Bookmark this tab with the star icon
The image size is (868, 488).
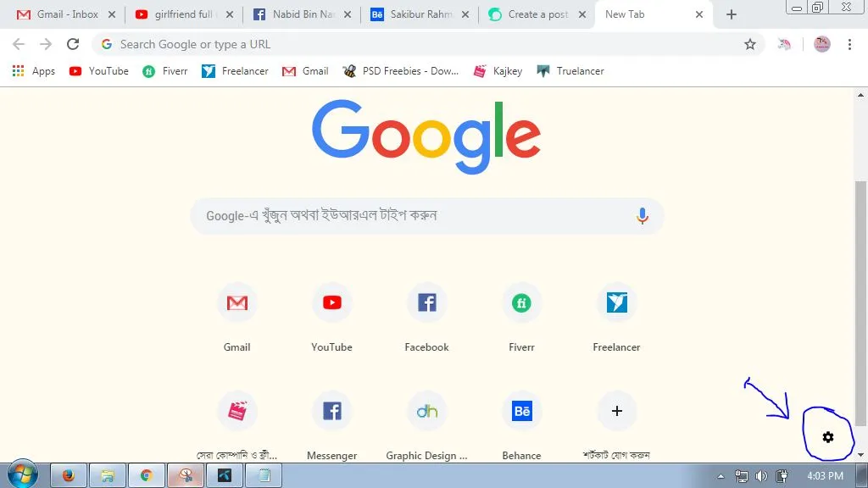(749, 44)
